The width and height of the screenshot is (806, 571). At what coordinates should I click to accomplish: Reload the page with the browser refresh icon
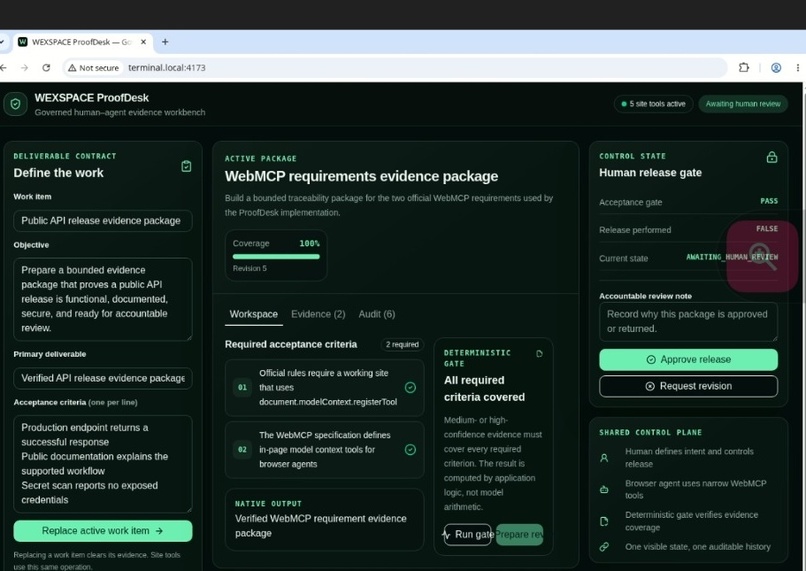coord(46,68)
